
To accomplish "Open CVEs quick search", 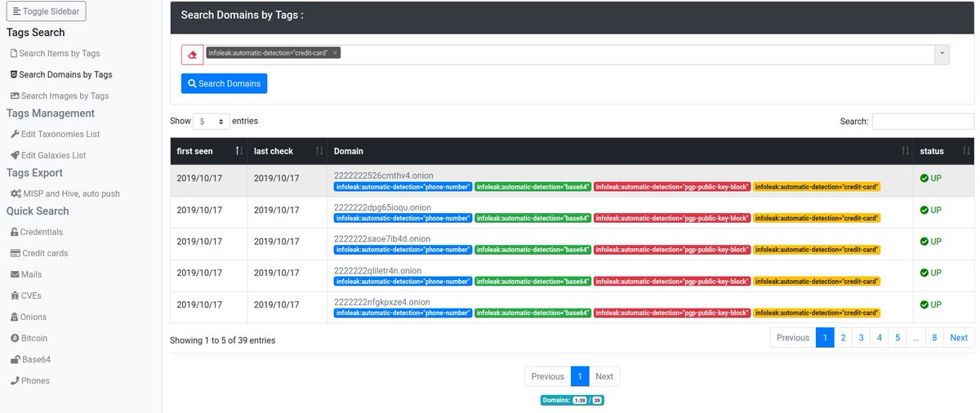I will click(x=32, y=295).
